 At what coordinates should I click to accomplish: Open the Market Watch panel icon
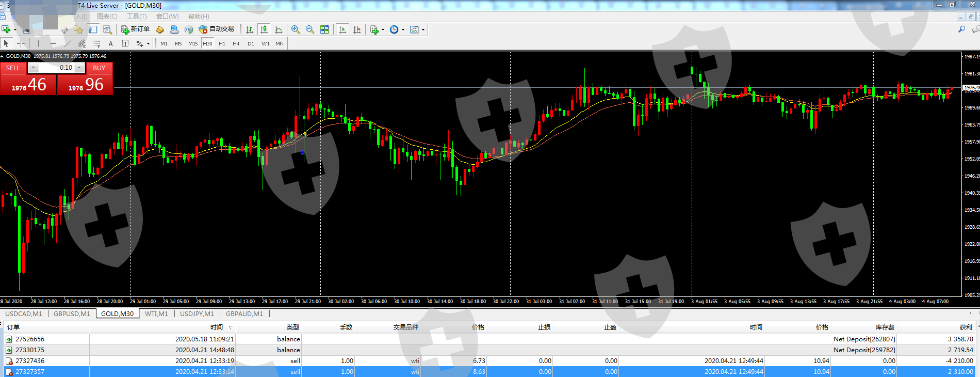tap(93, 29)
